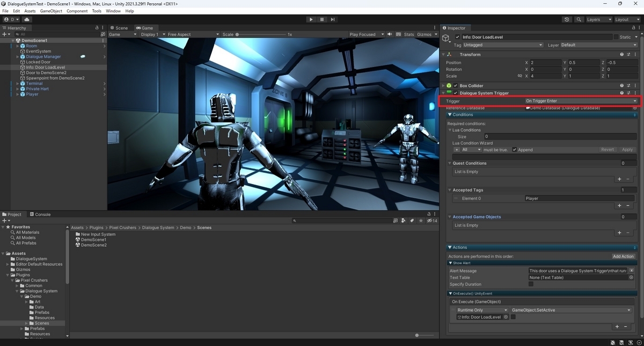644x346 pixels.
Task: Search assets by label in Project panel
Action: tap(412, 220)
